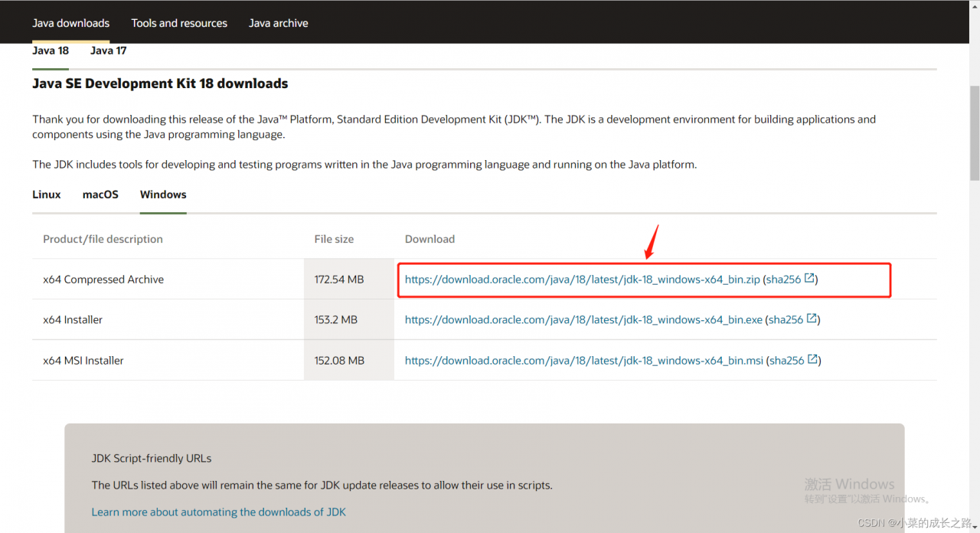Download the jdk-18 windows x64 exe installer
Screen dimensions: 980x533
583,320
